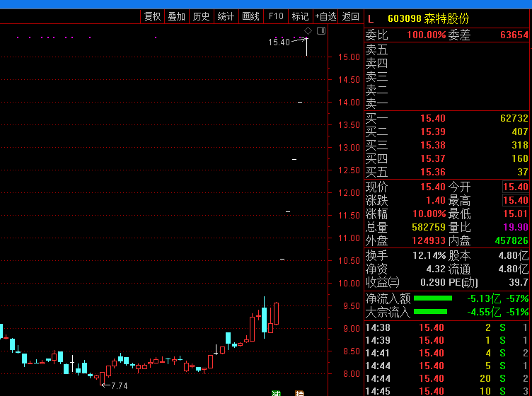Image resolution: width=532 pixels, height=396 pixels.
Task: Select the 14:39 trade tick row
Action: [x=447, y=340]
